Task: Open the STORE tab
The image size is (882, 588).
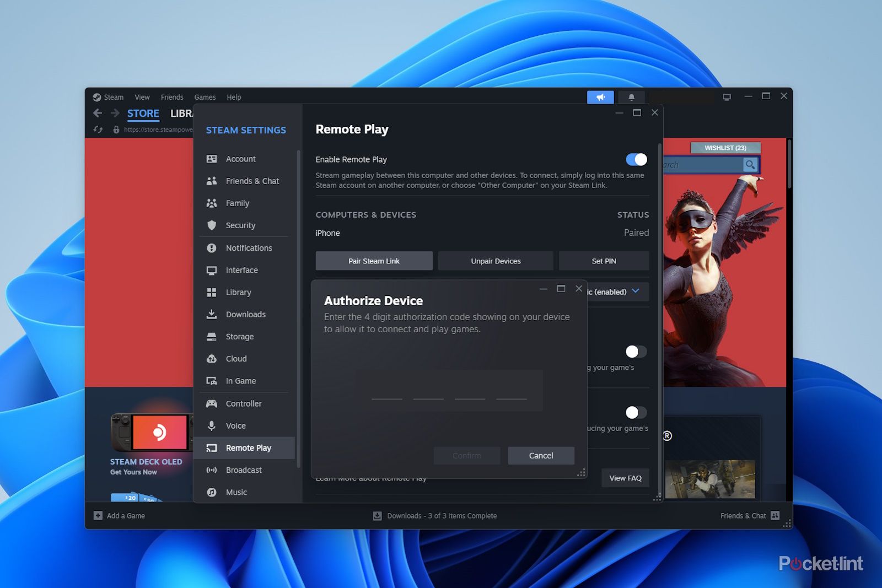Action: [143, 114]
